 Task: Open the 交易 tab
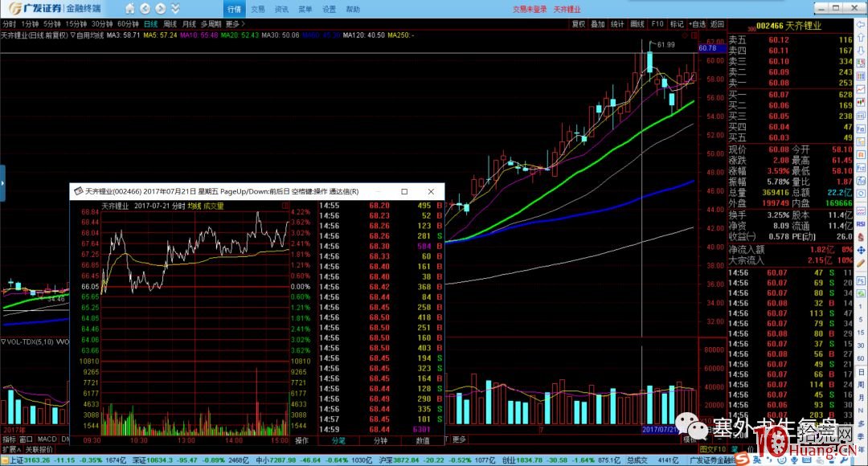click(x=258, y=10)
